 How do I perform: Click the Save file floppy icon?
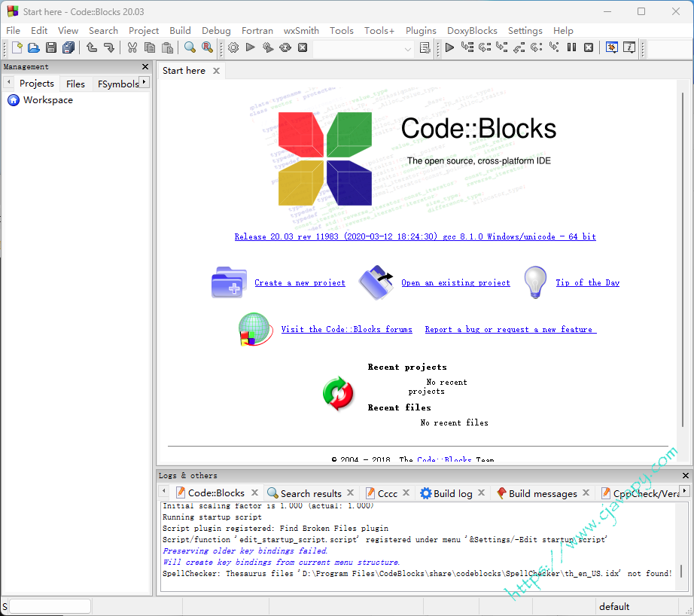(x=51, y=47)
